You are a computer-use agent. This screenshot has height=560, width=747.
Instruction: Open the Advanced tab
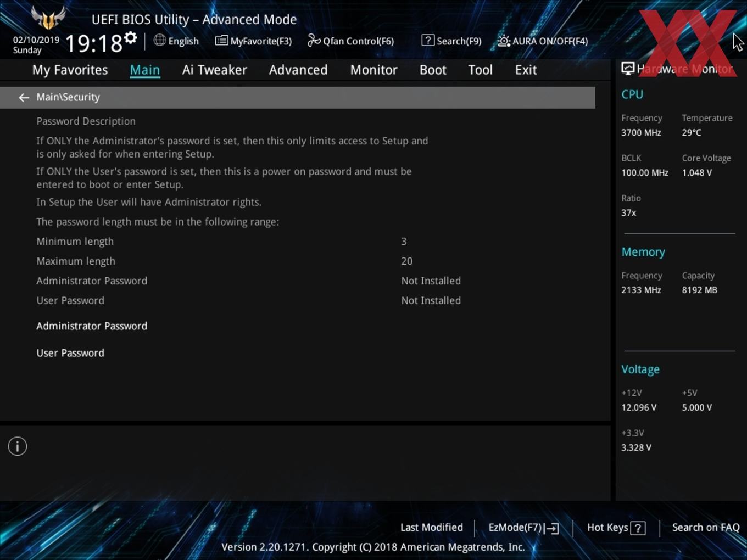[x=298, y=70]
